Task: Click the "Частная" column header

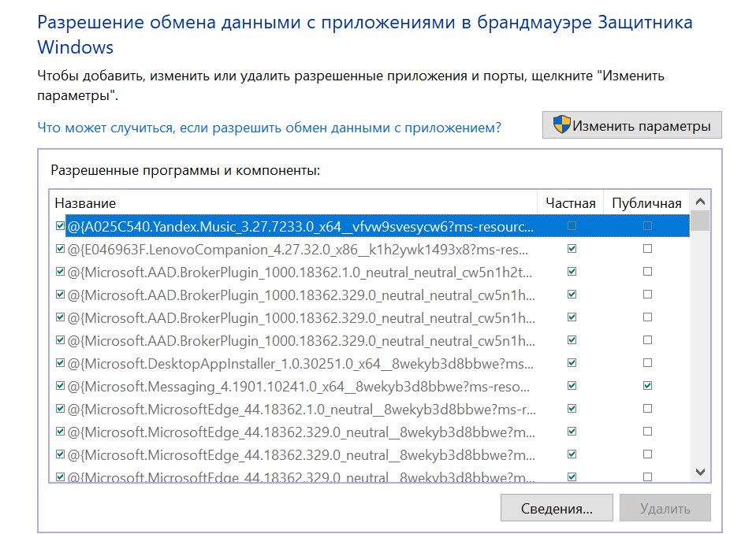Action: click(571, 202)
